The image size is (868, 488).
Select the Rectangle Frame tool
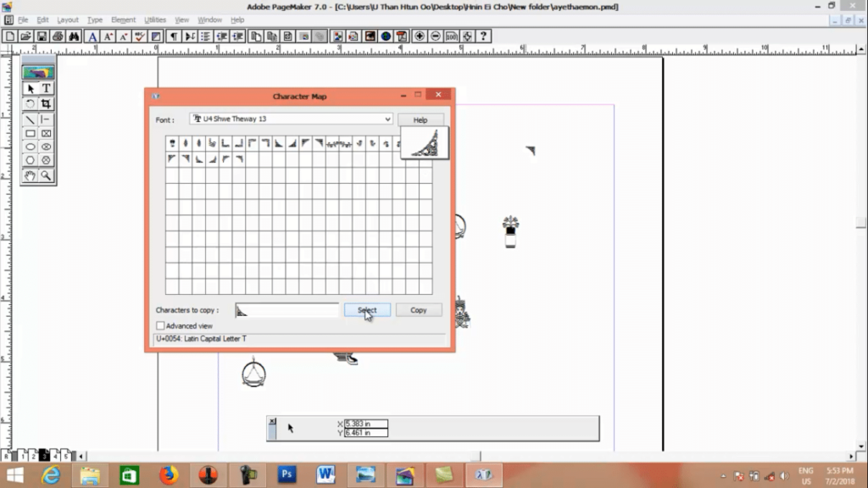46,133
